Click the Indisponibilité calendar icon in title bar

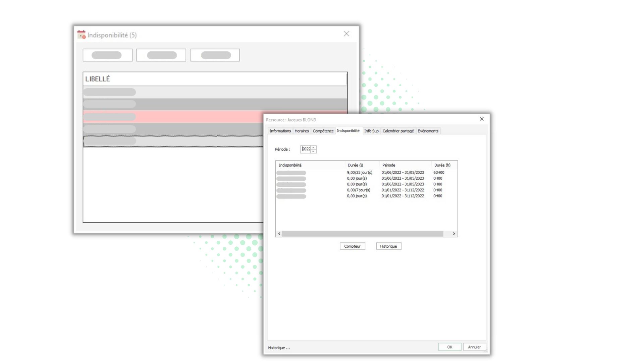click(x=81, y=35)
